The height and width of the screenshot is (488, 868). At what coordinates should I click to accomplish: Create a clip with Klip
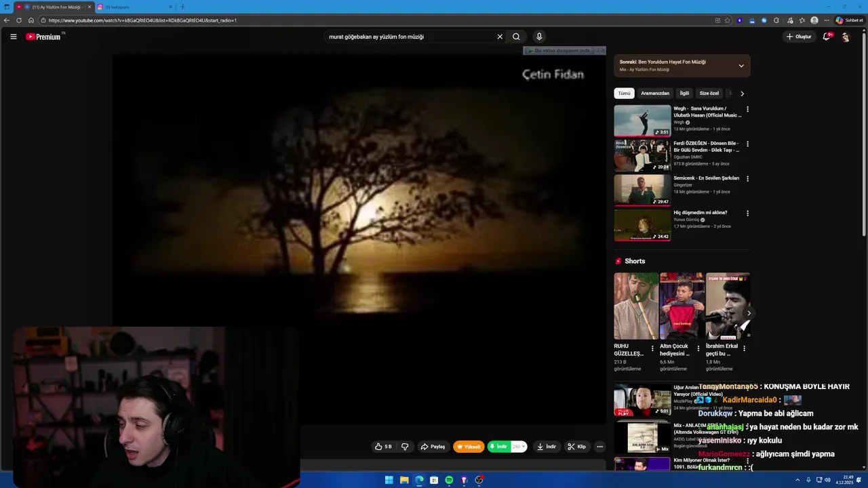coord(576,447)
